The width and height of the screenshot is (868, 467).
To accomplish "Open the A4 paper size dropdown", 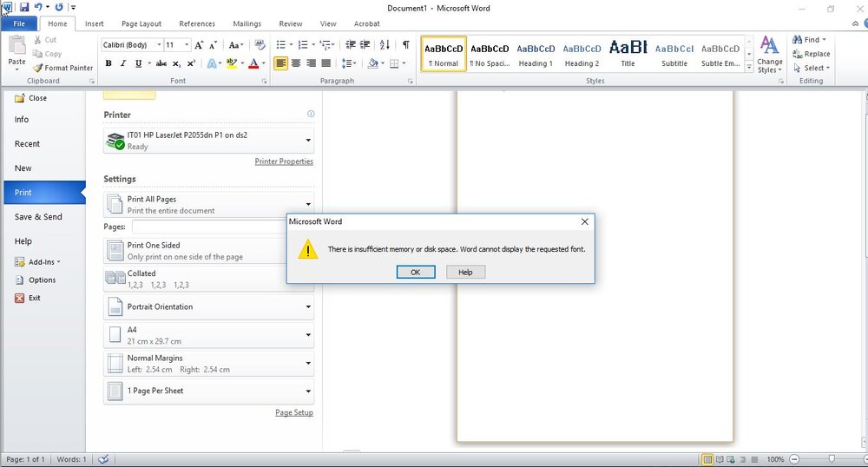I will [x=208, y=335].
